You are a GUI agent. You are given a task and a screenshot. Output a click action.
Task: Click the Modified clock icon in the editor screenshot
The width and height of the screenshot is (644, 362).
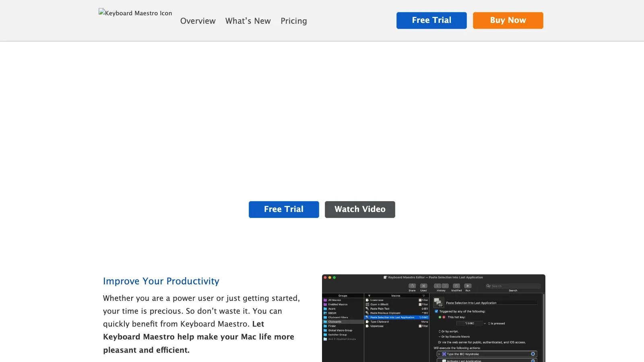[x=456, y=286]
